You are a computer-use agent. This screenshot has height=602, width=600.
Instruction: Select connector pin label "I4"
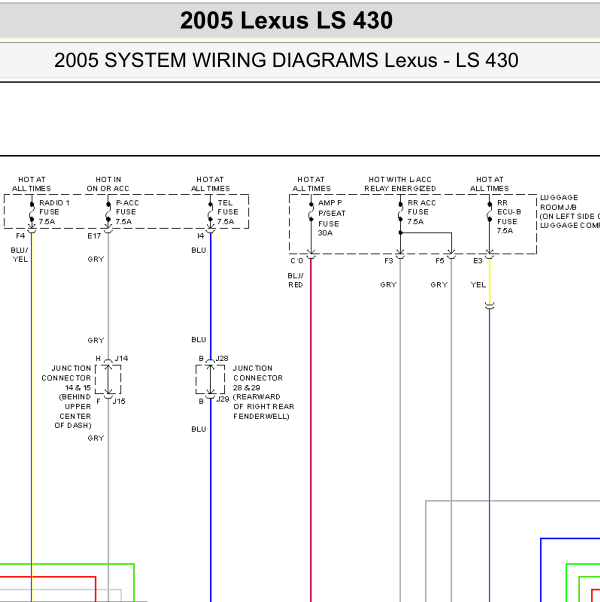coord(200,236)
